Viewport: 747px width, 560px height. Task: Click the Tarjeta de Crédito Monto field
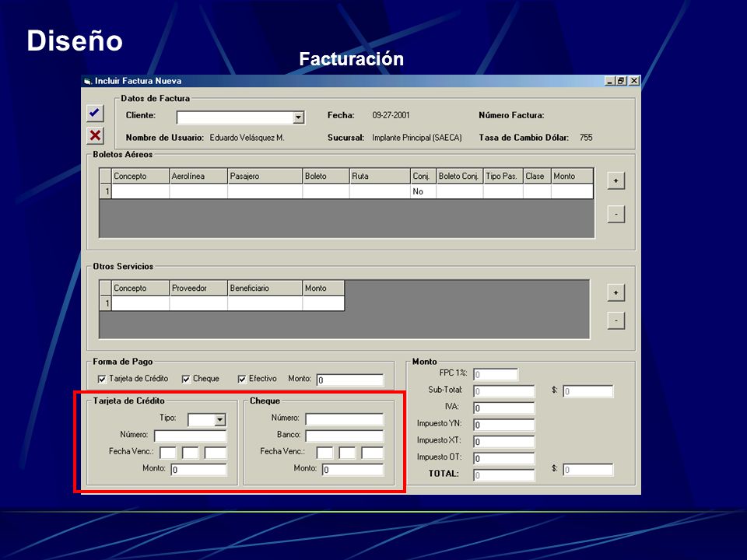(x=198, y=470)
